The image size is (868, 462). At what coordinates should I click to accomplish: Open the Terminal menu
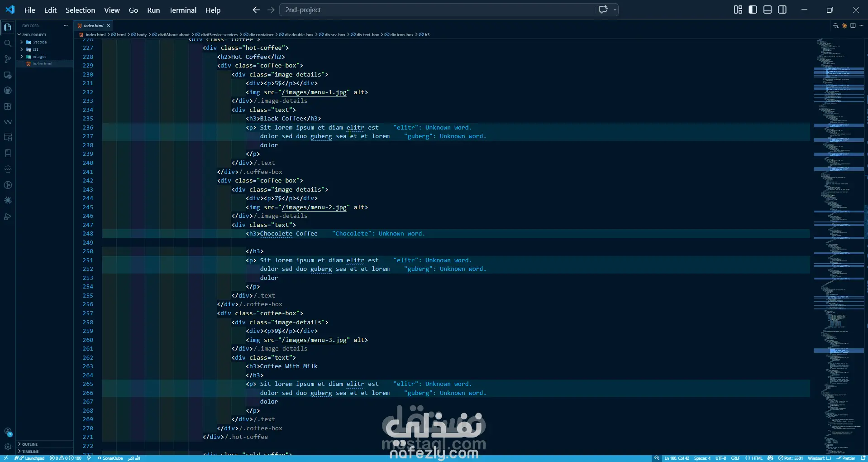pos(183,10)
